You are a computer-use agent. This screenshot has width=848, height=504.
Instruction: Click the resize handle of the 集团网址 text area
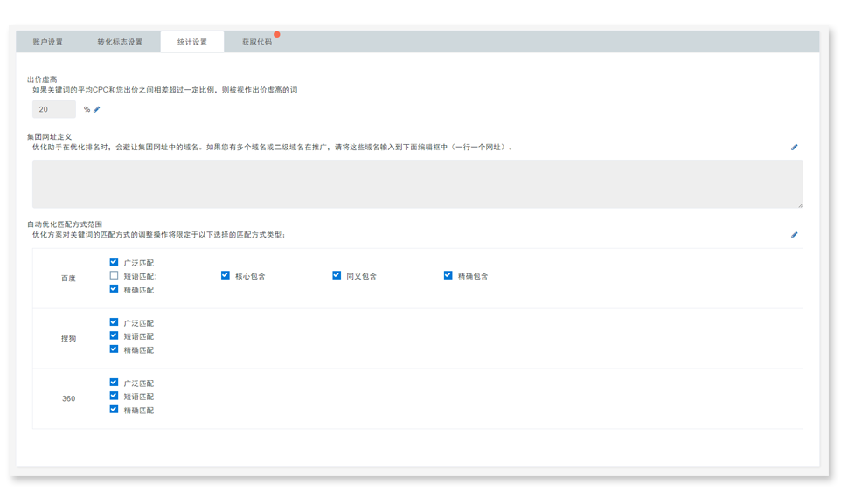point(799,204)
